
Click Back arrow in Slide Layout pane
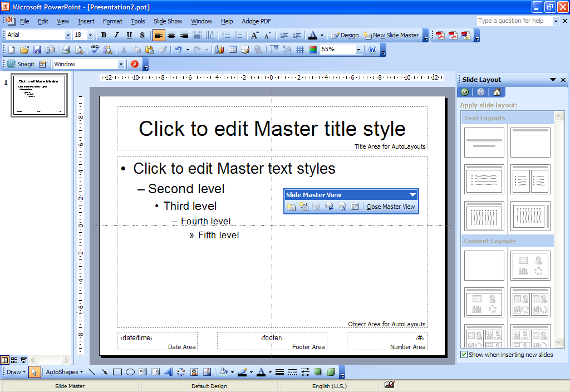click(x=465, y=92)
